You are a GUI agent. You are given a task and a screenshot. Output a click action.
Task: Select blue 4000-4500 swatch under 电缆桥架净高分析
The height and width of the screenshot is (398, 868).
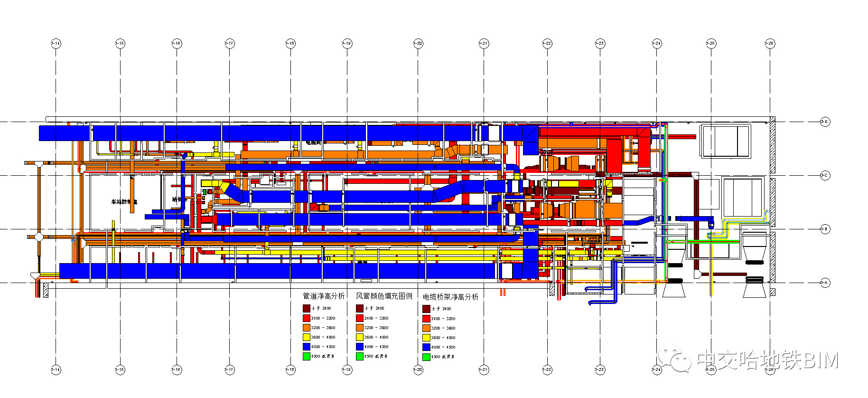[427, 347]
